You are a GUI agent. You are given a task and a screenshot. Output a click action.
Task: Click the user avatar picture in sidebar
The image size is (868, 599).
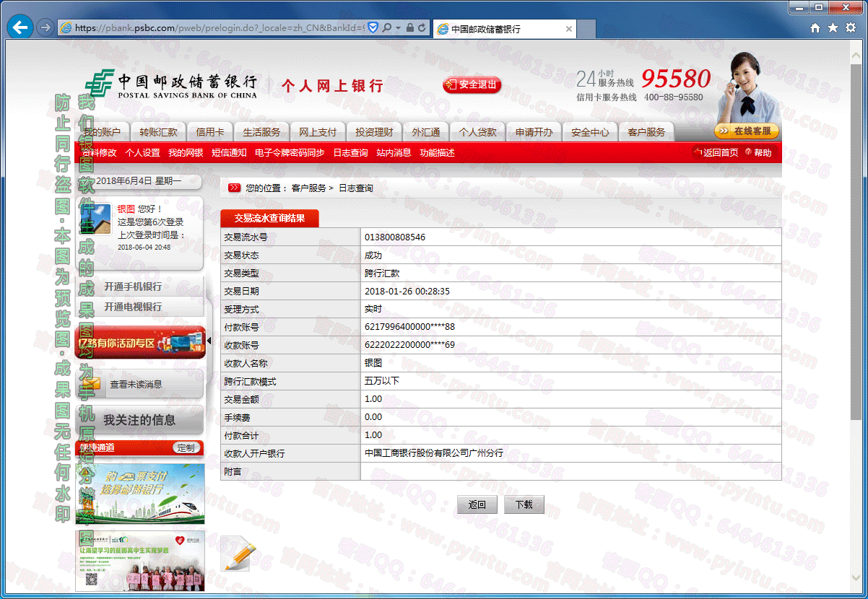tap(94, 219)
